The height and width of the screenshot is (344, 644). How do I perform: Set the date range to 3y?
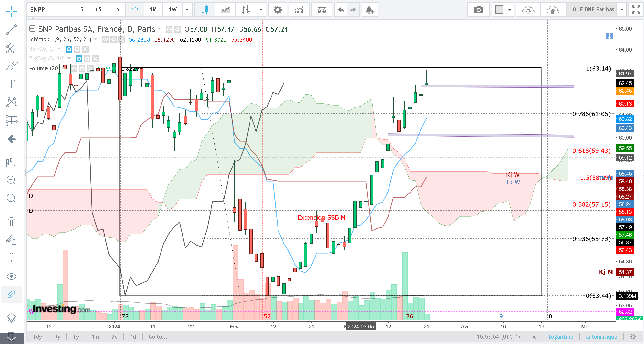coord(57,337)
